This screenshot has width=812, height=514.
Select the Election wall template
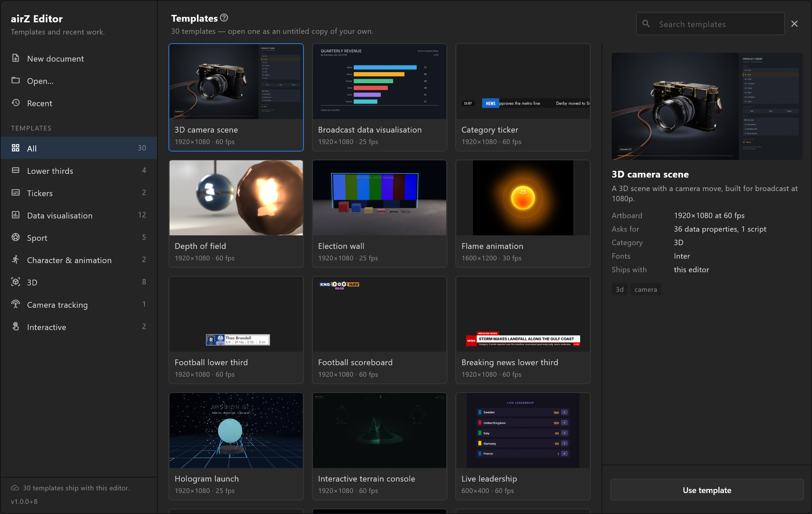click(380, 214)
